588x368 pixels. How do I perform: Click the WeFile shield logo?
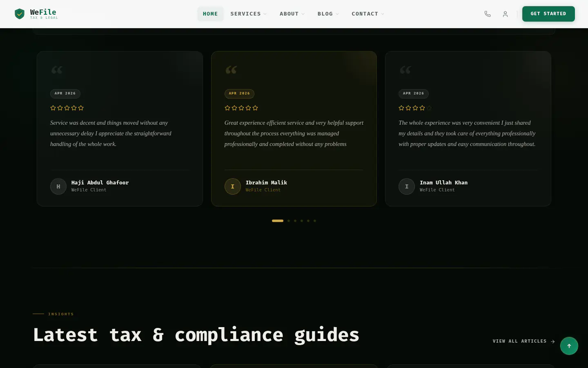pos(20,14)
